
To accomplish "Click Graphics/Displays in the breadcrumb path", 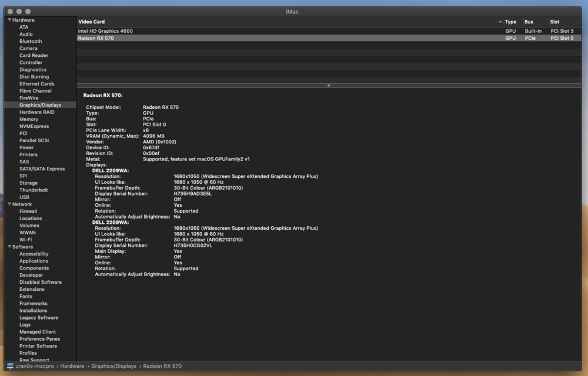I will coord(112,365).
